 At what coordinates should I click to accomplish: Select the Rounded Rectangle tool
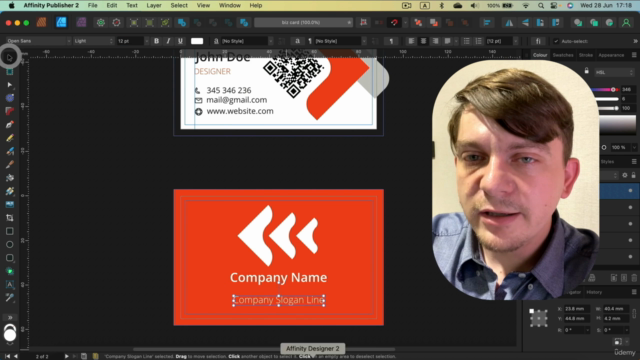(x=10, y=258)
